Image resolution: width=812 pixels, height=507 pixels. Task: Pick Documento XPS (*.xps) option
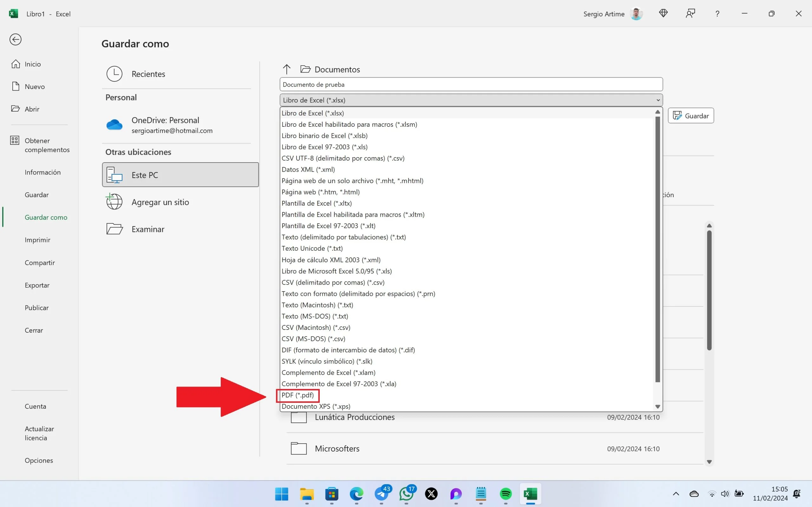[316, 407]
